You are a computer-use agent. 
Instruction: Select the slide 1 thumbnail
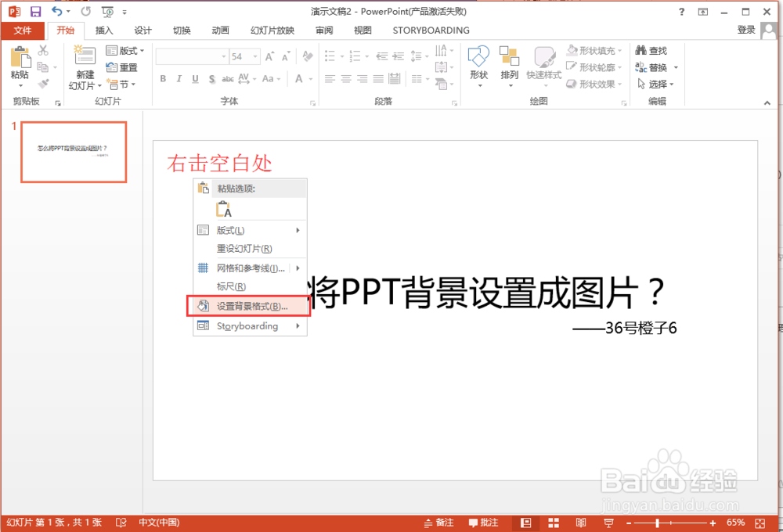74,152
